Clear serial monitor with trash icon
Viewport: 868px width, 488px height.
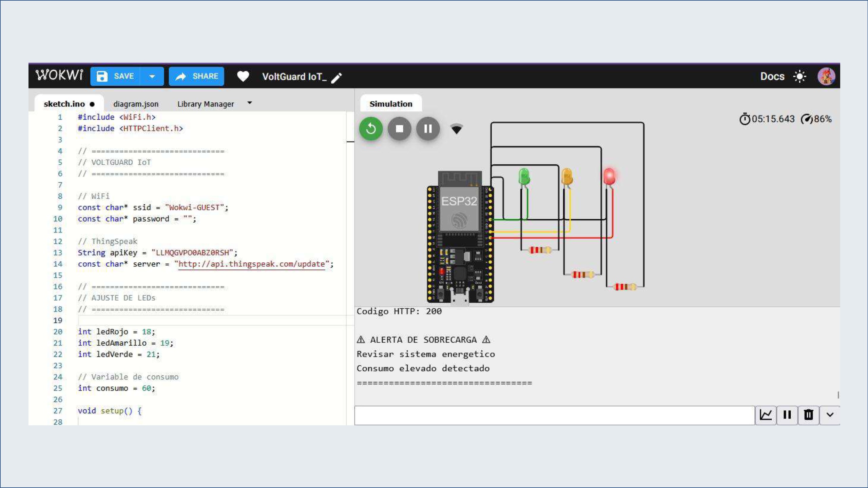tap(809, 415)
